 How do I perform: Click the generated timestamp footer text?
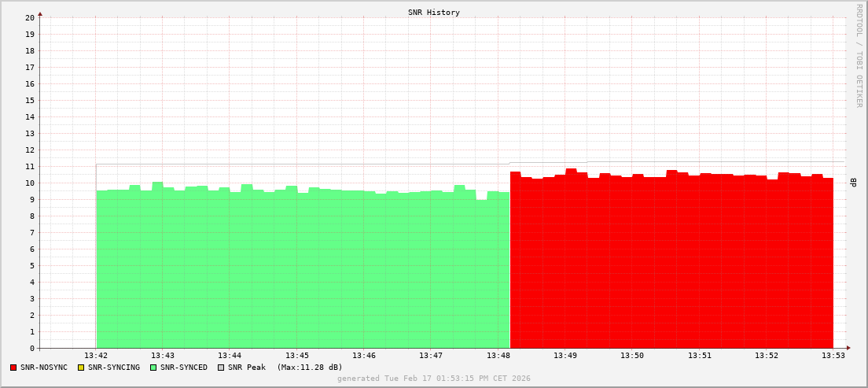(434, 379)
